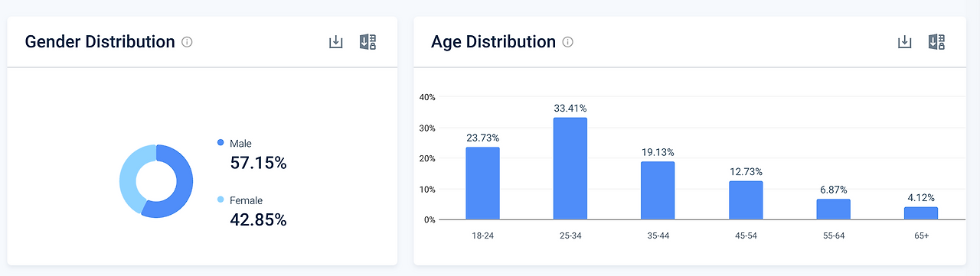Select the 18-24 age bar
The width and height of the screenshot is (980, 276).
click(x=482, y=183)
